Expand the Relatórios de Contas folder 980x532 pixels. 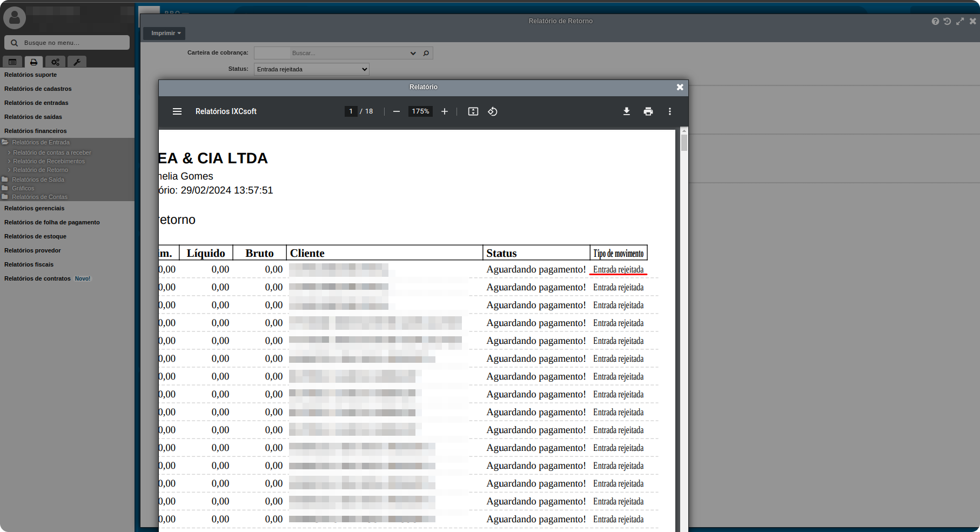(39, 197)
